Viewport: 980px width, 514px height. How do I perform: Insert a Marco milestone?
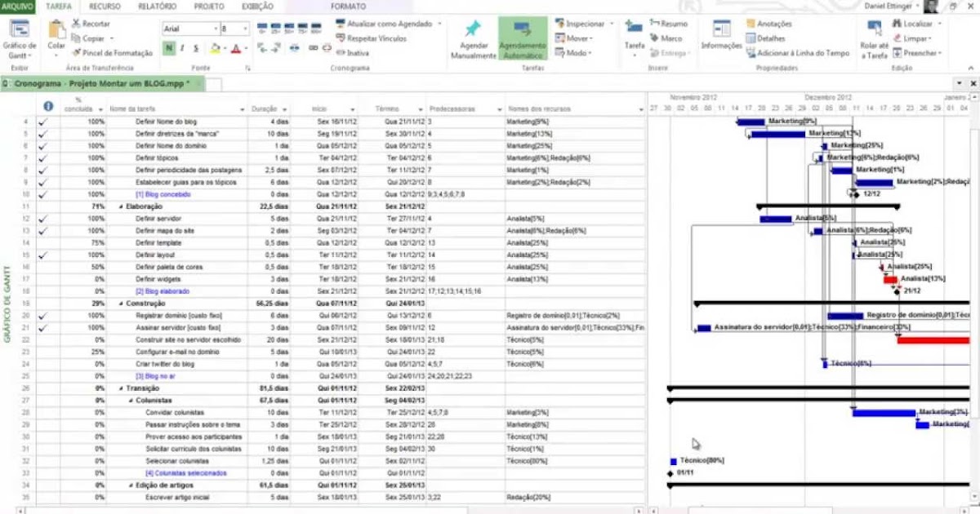click(x=667, y=38)
